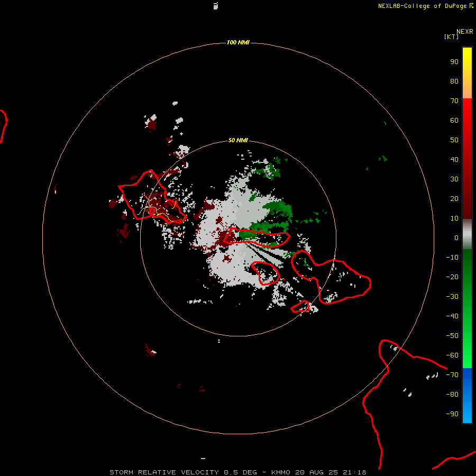Click the 70 value on the velocity scale
The height and width of the screenshot is (476, 476).
[x=454, y=101]
